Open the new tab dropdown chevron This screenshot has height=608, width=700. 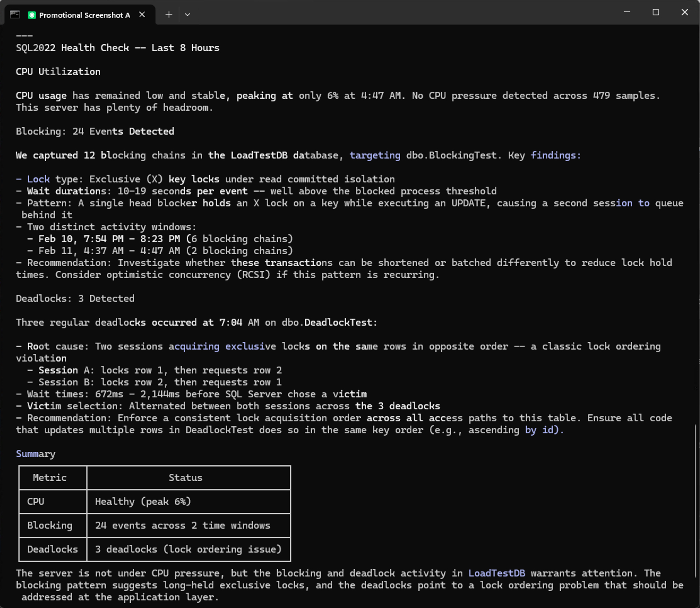pos(188,14)
